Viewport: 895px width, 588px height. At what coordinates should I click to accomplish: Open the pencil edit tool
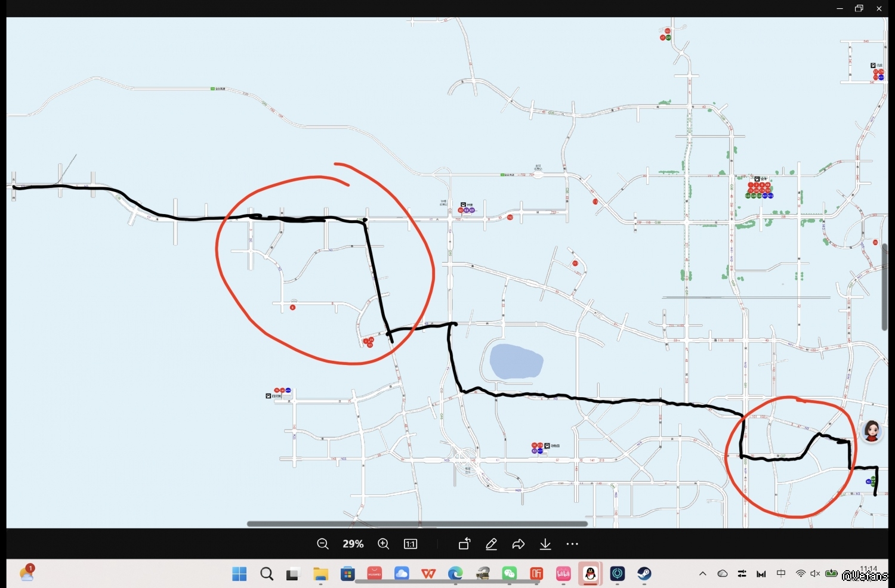coord(491,544)
